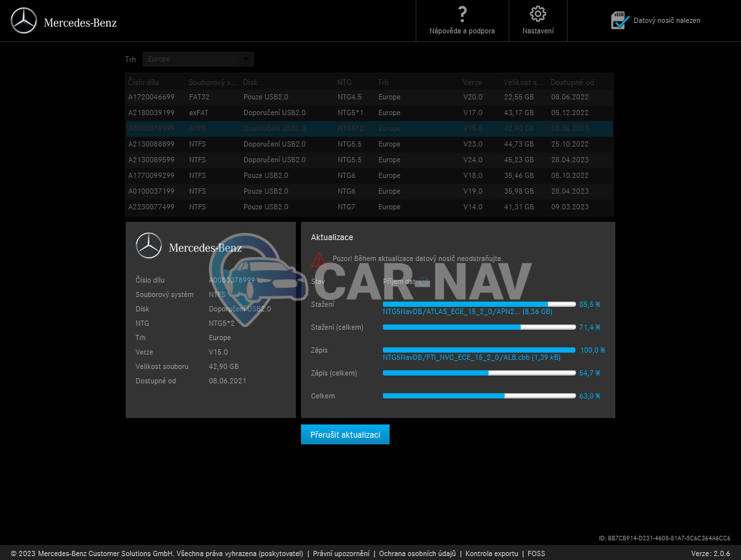The image size is (741, 560).
Task: Click the Verze: 2.0.6 status text
Action: coord(710,553)
